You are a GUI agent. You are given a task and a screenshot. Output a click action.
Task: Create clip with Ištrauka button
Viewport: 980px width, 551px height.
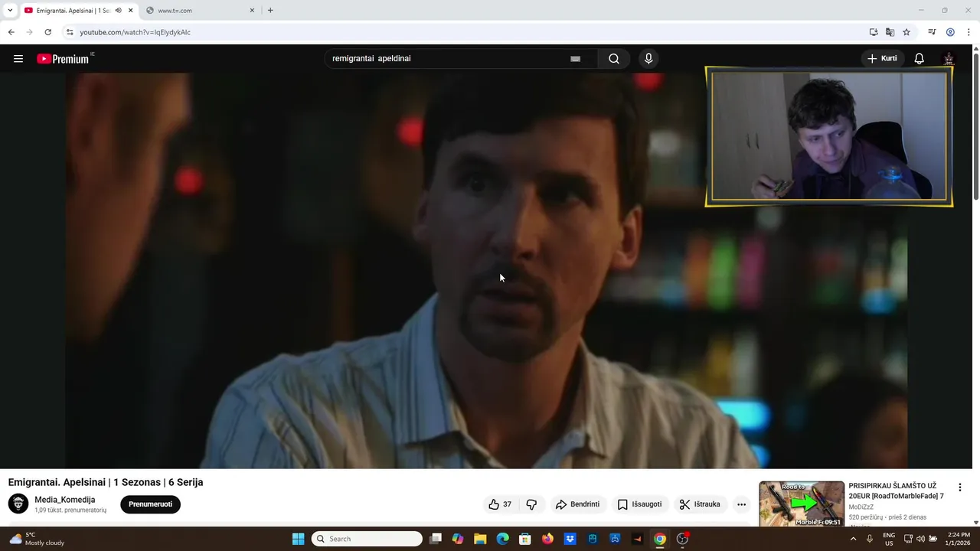[x=700, y=504]
